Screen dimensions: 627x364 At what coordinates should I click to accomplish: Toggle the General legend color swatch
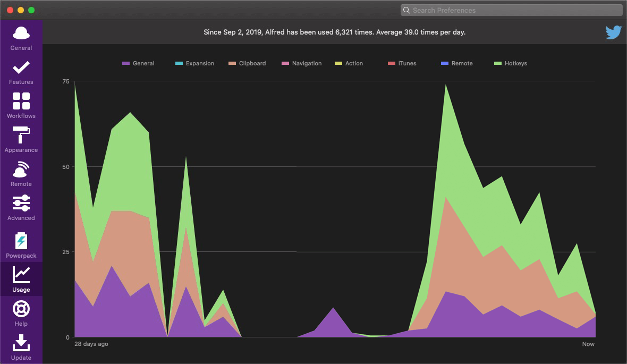(126, 63)
